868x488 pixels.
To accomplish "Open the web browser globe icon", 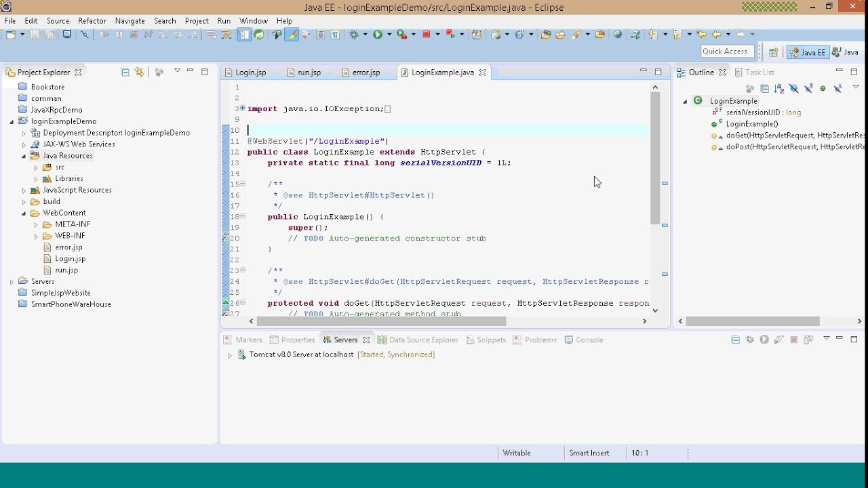I will point(617,34).
